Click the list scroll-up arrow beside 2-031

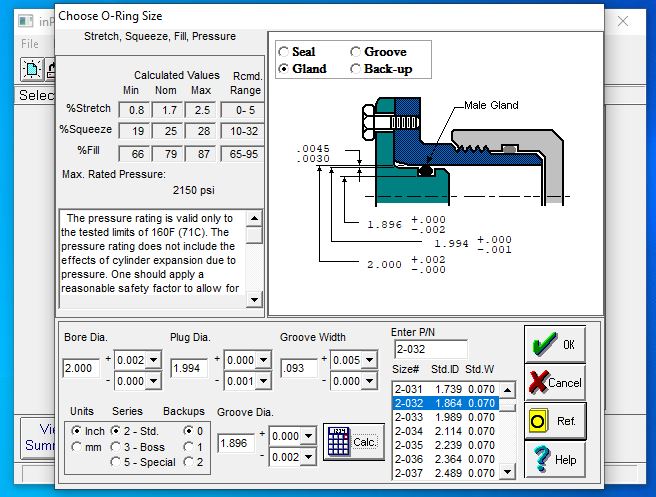[507, 390]
